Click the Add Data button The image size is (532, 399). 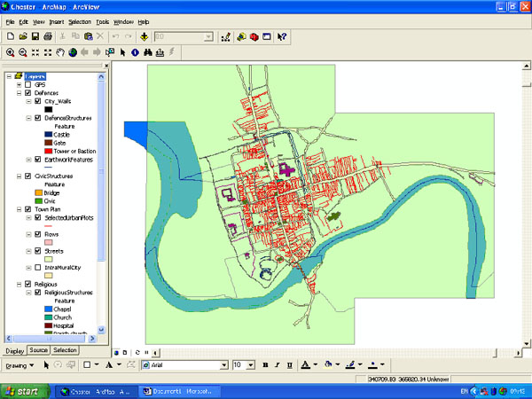coord(145,37)
